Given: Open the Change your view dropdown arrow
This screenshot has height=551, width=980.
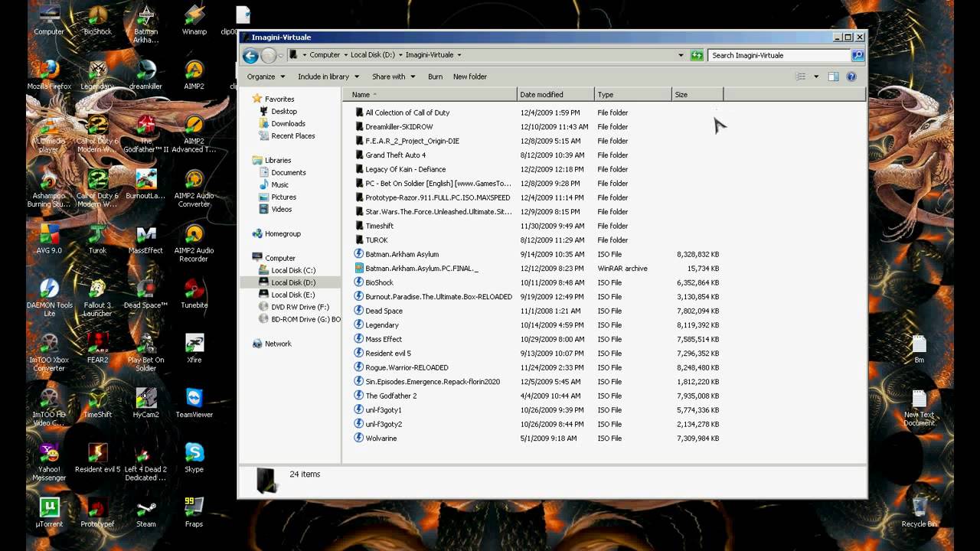Looking at the screenshot, I should pos(816,77).
